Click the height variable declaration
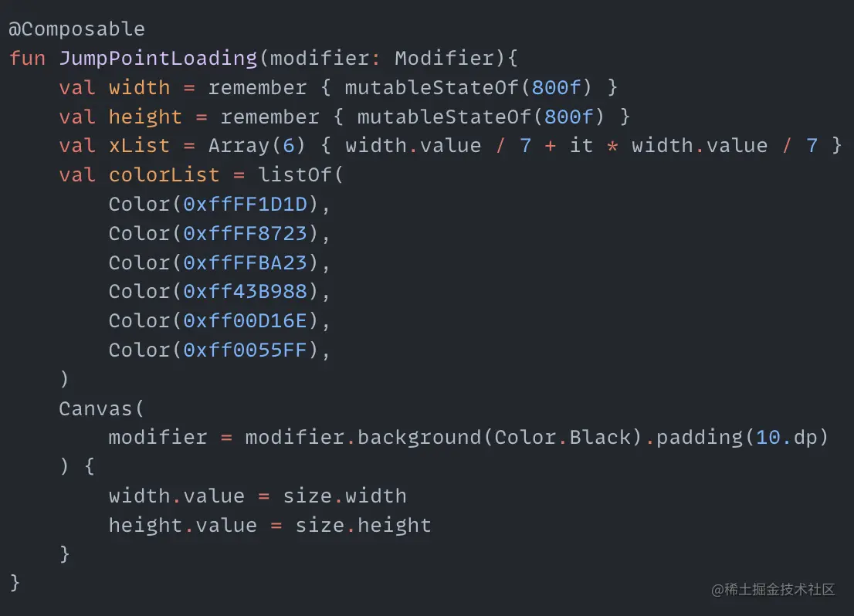Image resolution: width=854 pixels, height=616 pixels. pyautogui.click(x=145, y=117)
